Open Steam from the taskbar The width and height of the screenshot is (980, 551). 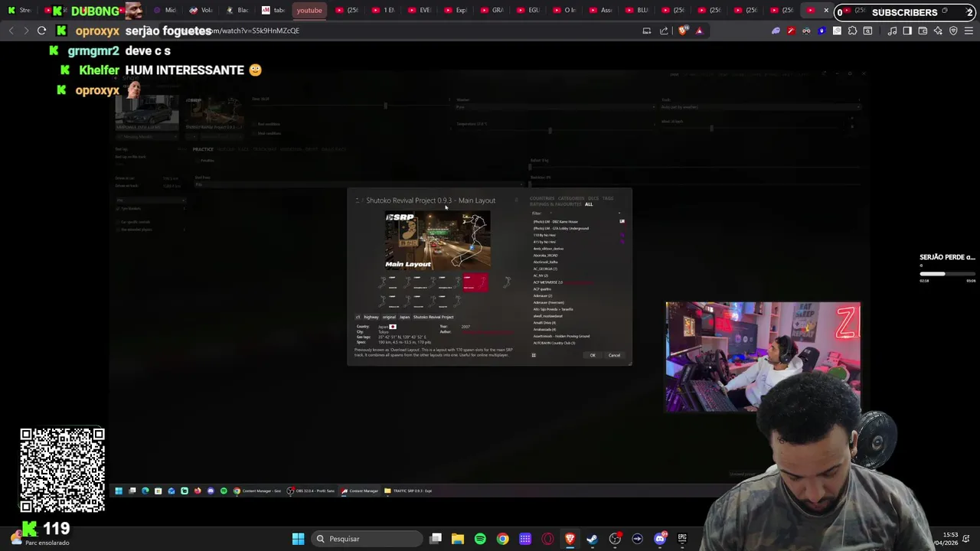pos(592,539)
